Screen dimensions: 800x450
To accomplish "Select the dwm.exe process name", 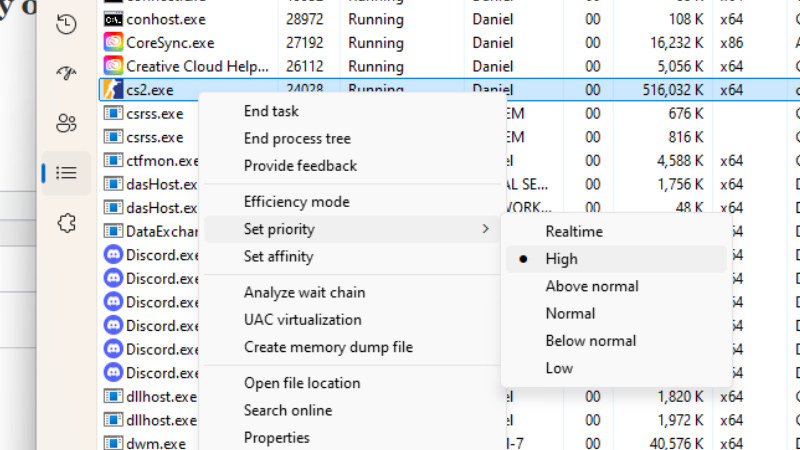I will click(156, 443).
